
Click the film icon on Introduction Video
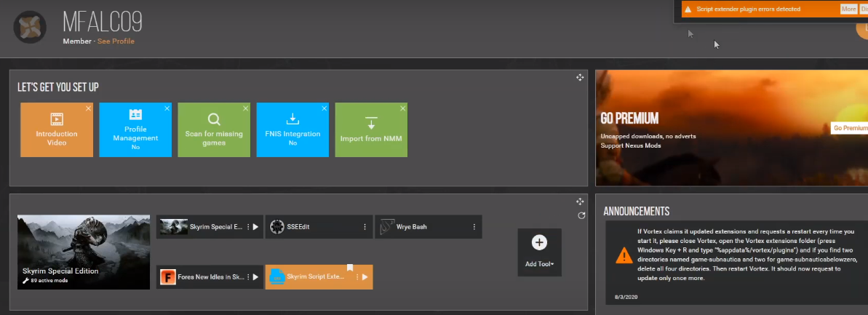pos(57,119)
